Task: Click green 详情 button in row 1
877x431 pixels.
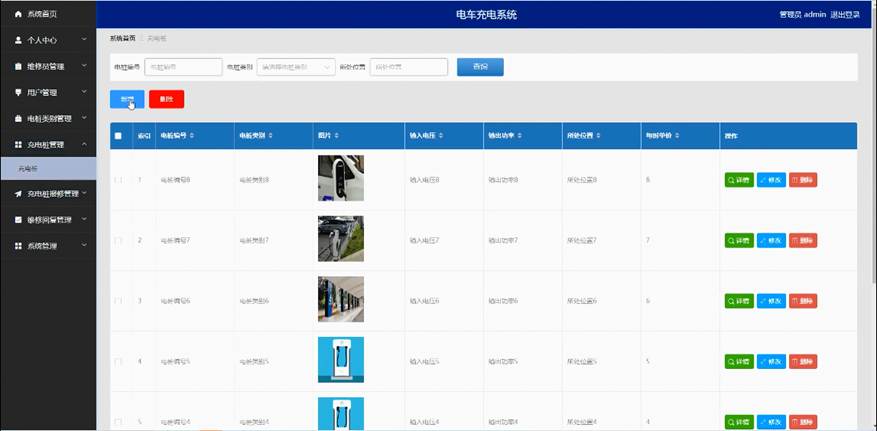Action: (x=739, y=180)
